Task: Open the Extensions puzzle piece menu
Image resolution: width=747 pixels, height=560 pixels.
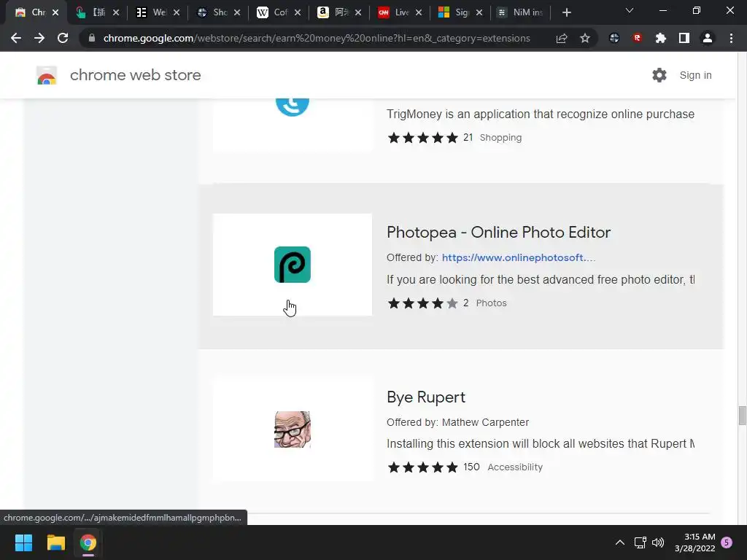Action: [x=661, y=38]
